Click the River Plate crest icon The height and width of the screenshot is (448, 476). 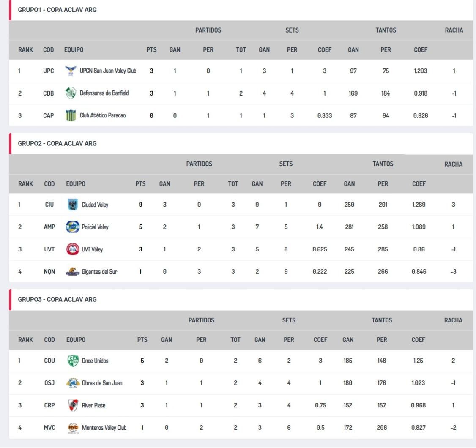pyautogui.click(x=73, y=406)
